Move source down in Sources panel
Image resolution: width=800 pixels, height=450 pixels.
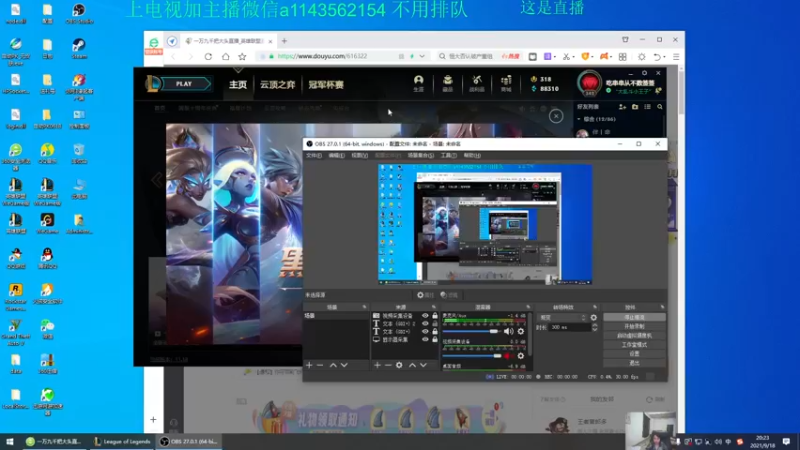423,365
